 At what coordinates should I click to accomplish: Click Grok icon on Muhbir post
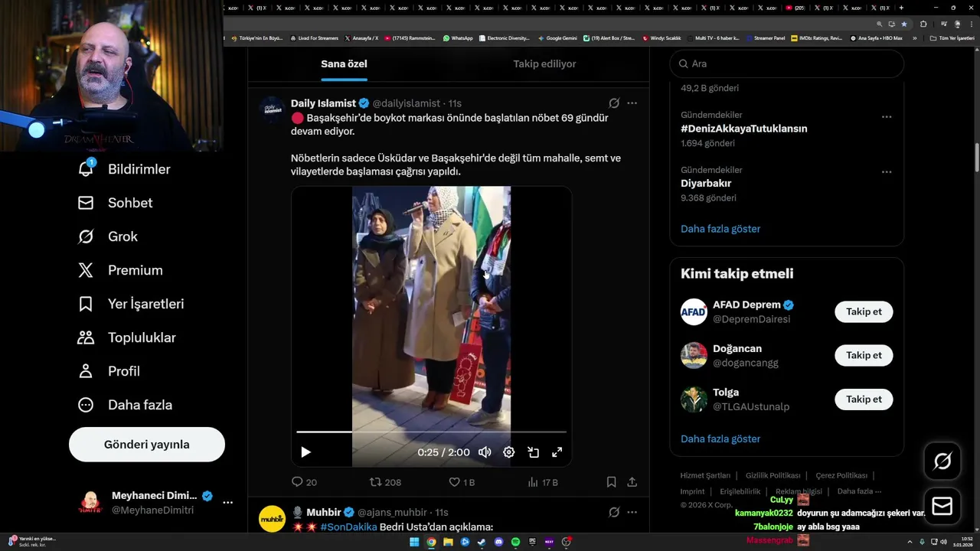pyautogui.click(x=614, y=512)
